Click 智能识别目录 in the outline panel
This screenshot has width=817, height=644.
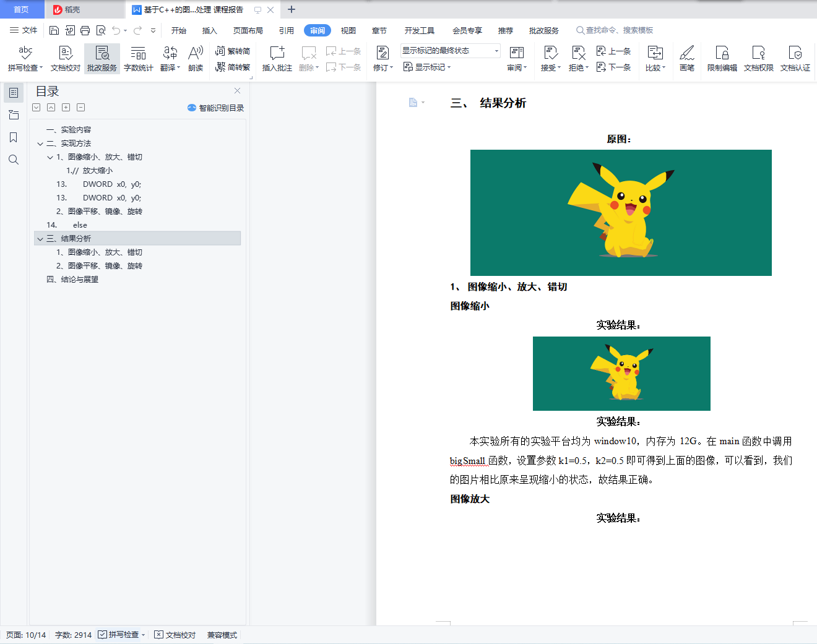215,108
